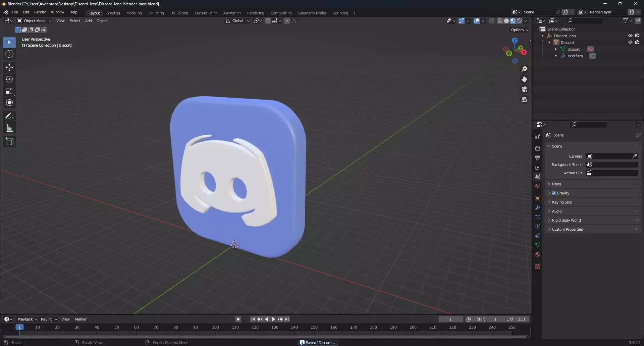This screenshot has height=346, width=644.
Task: Select the Annotate pencil tool
Action: click(x=9, y=116)
